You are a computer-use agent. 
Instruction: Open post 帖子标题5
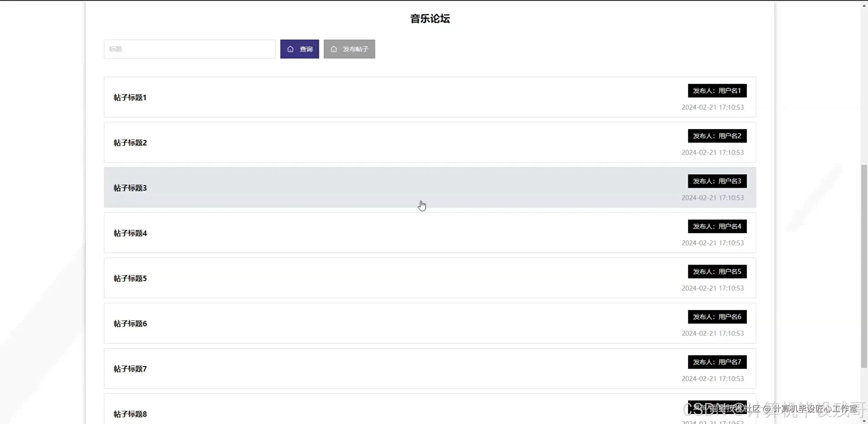[x=130, y=278]
